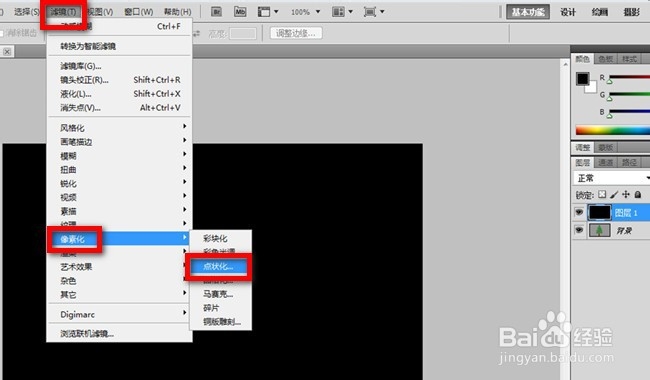Open Mini Bridge with the Mb icon
The image size is (650, 380).
240,12
